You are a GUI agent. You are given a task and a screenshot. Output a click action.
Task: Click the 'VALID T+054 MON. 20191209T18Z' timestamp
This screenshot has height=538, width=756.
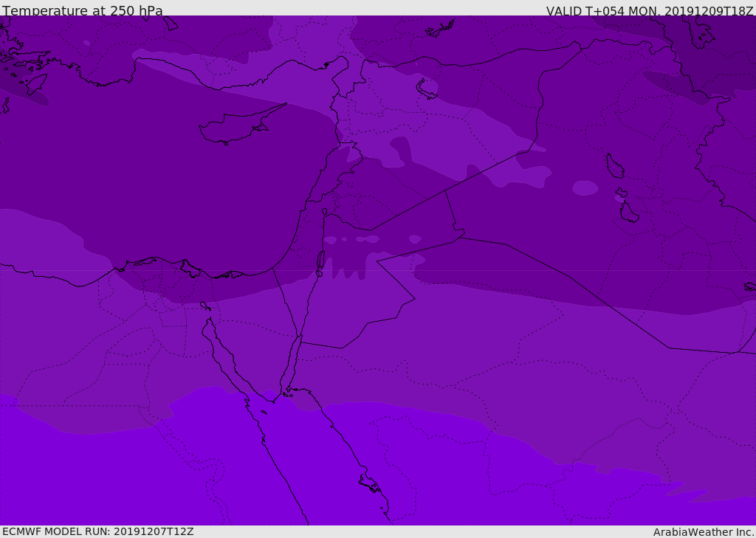tap(650, 10)
